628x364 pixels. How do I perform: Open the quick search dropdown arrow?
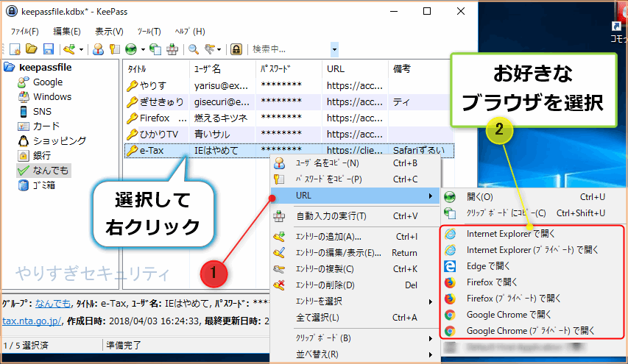click(x=334, y=49)
